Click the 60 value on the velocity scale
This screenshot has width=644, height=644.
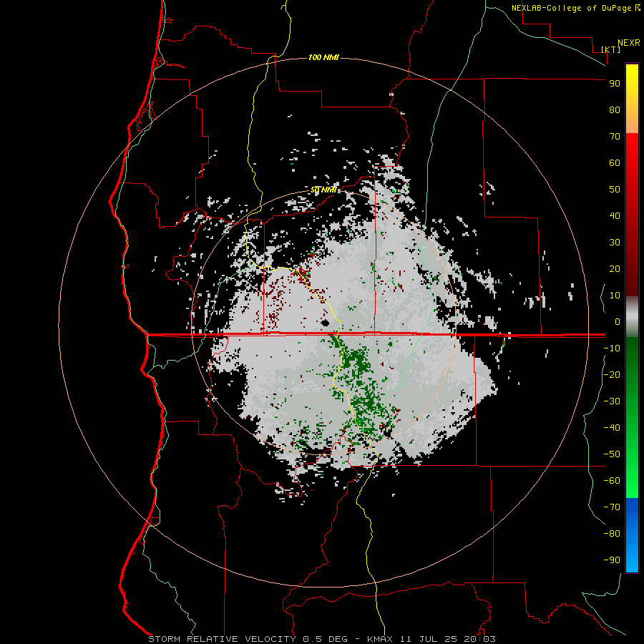click(x=615, y=162)
